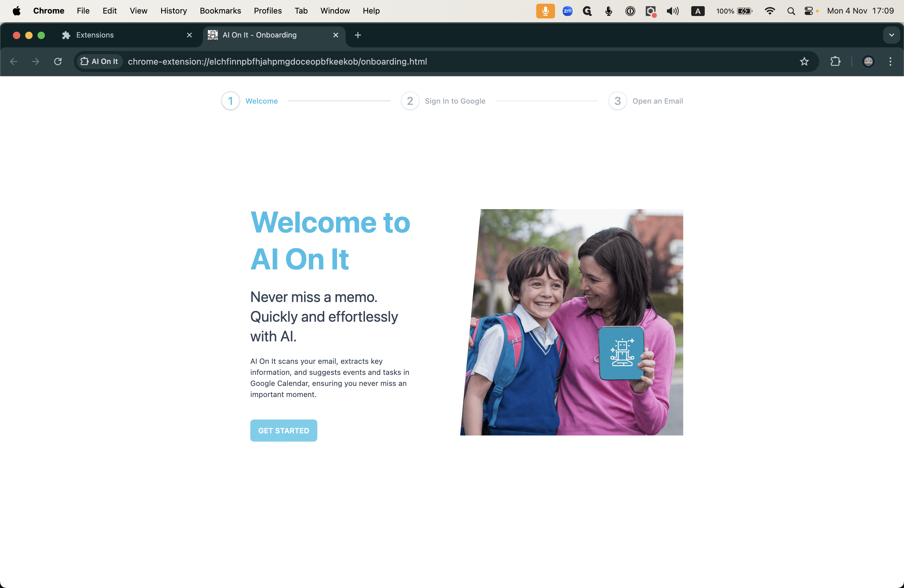Click the AI On It site chip
904x588 pixels.
(100, 62)
